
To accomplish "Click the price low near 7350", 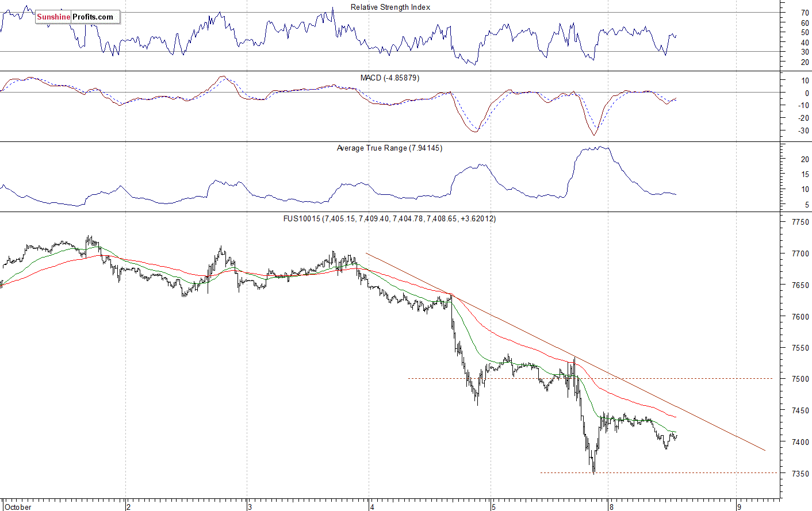I will (x=593, y=471).
